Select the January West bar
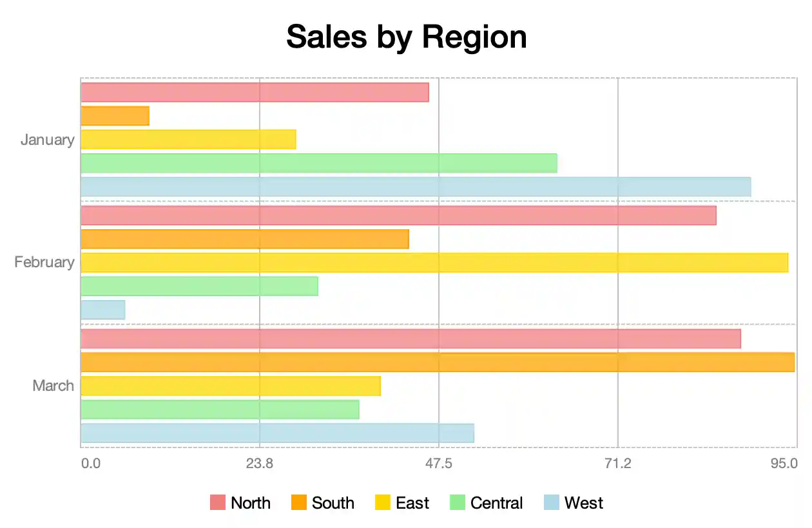 pyautogui.click(x=416, y=187)
